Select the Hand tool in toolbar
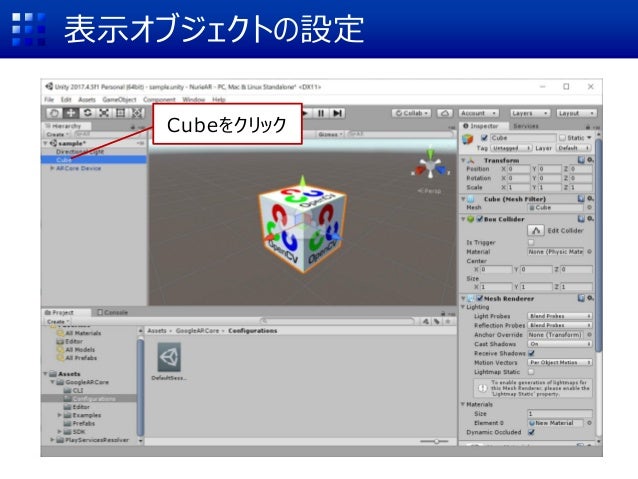This screenshot has width=638, height=479. (54, 113)
